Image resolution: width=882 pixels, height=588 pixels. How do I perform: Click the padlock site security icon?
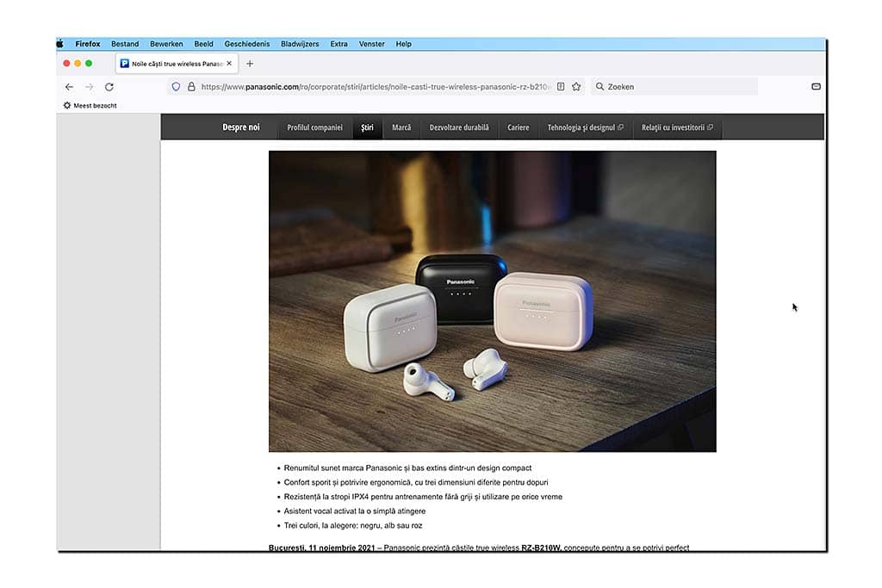point(191,87)
